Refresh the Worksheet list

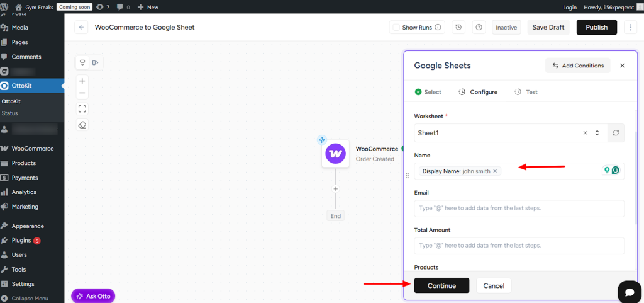pyautogui.click(x=616, y=133)
